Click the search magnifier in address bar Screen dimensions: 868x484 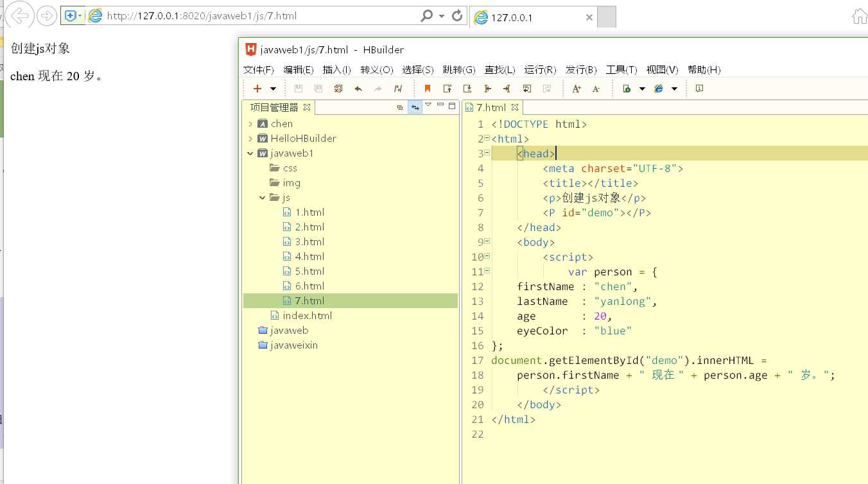(x=426, y=15)
